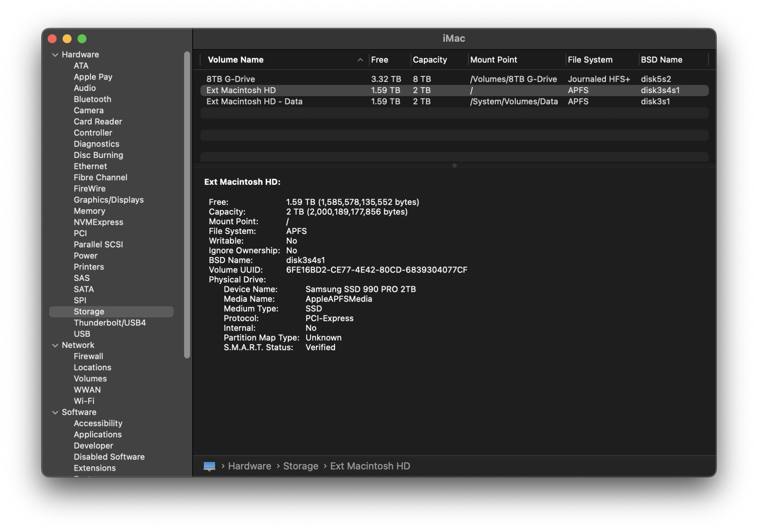Click Storage in the path bar
Viewport: 758px width, 532px height.
pyautogui.click(x=301, y=466)
